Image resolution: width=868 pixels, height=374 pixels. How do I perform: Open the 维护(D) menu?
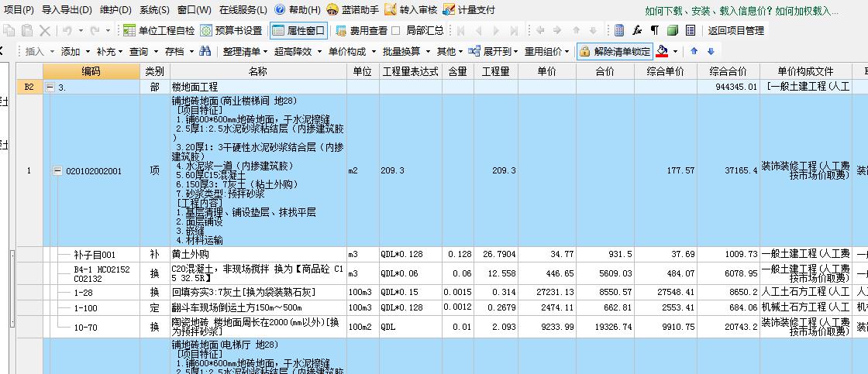[115, 9]
